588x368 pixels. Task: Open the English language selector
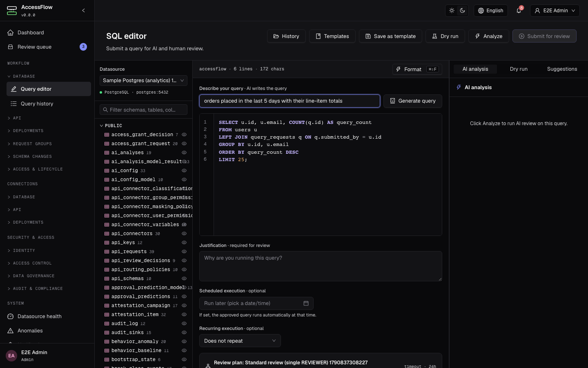click(490, 11)
